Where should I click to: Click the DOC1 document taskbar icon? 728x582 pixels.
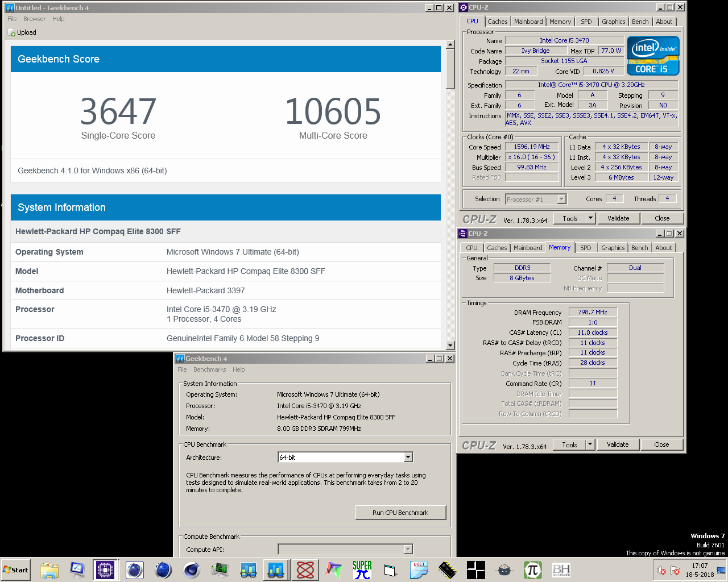pyautogui.click(x=419, y=570)
